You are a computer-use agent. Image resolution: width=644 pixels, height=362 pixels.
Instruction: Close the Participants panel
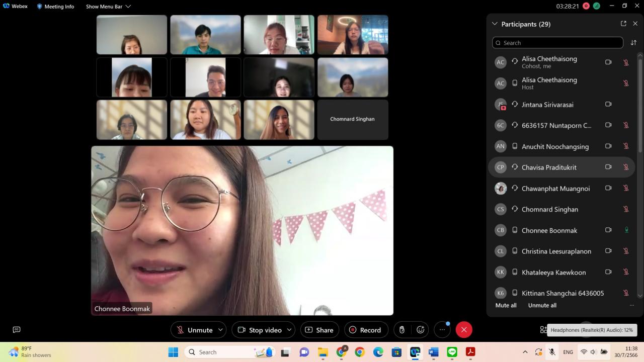click(635, 24)
